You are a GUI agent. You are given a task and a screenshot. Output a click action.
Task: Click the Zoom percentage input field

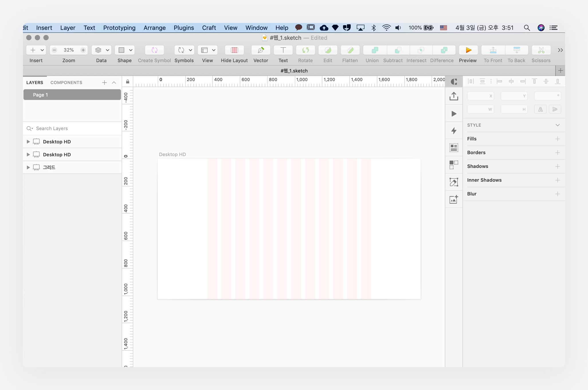(x=68, y=49)
